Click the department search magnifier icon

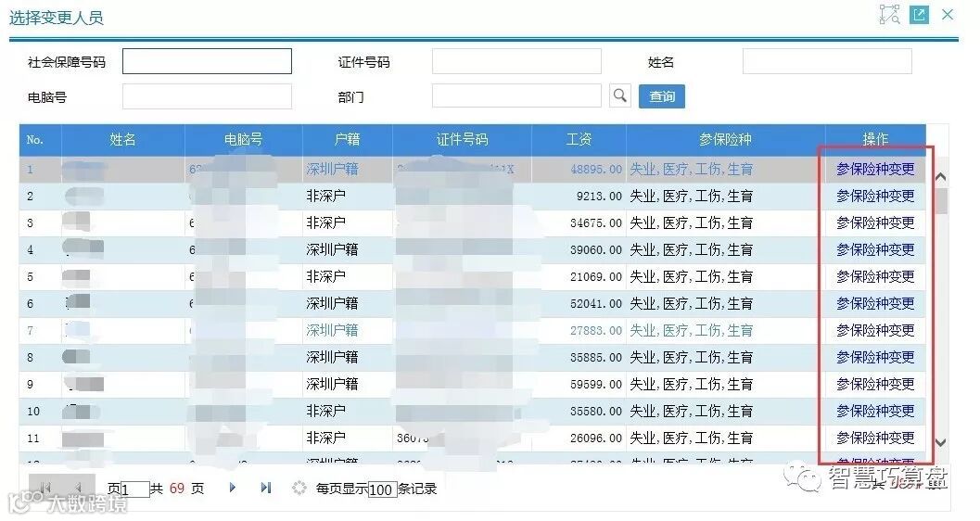click(x=619, y=95)
